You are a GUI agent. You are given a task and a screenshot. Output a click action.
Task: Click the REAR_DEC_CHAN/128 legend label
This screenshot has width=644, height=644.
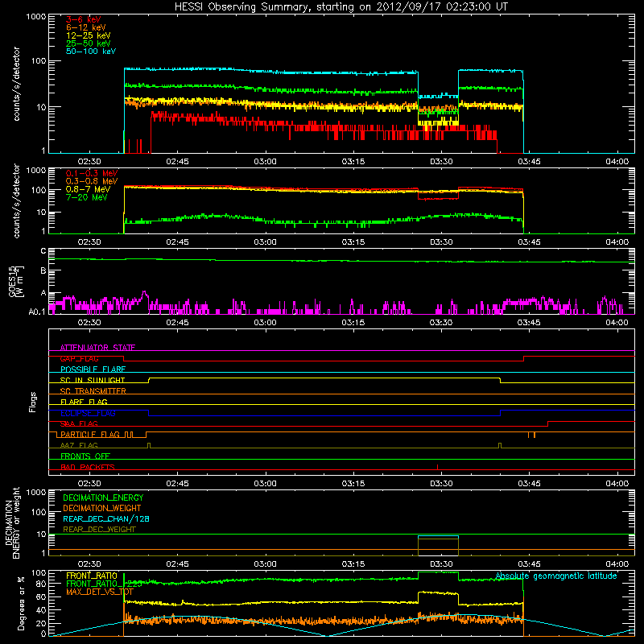106,519
